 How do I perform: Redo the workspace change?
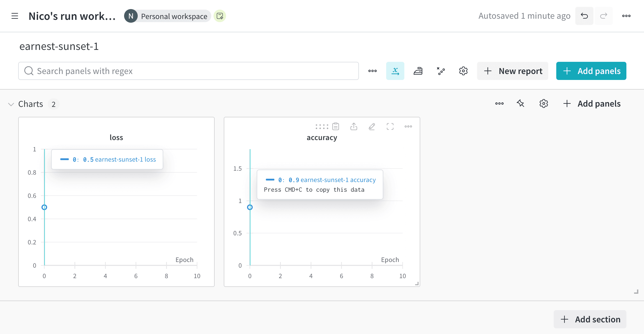tap(604, 16)
